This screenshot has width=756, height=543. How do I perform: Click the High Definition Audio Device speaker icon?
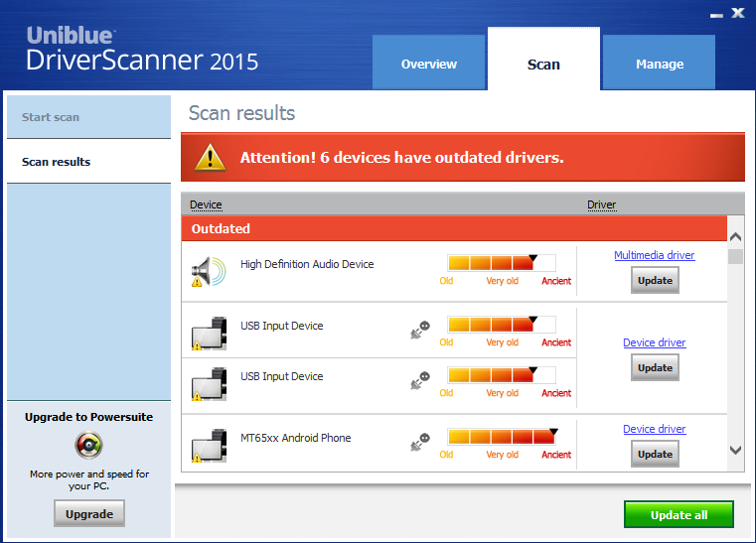pos(209,272)
